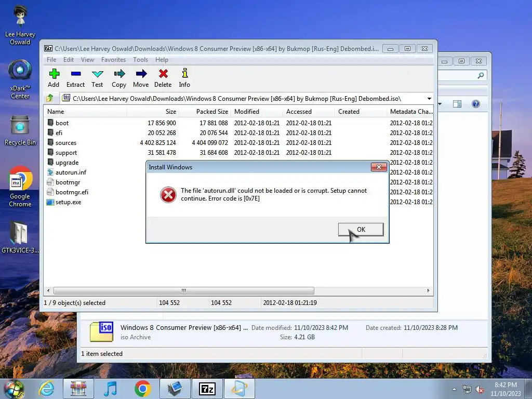Open the View menu
The height and width of the screenshot is (399, 532).
coord(87,60)
